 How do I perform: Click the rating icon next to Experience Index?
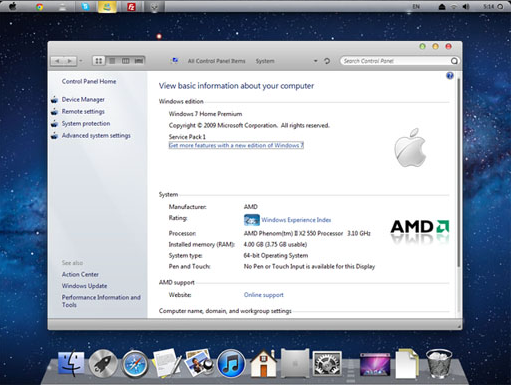tap(252, 220)
